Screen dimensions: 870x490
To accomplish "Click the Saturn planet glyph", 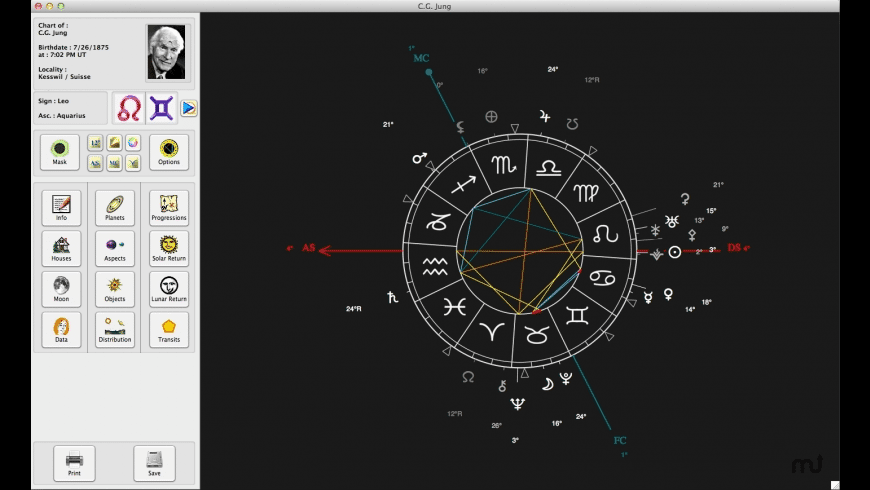I will tap(392, 297).
